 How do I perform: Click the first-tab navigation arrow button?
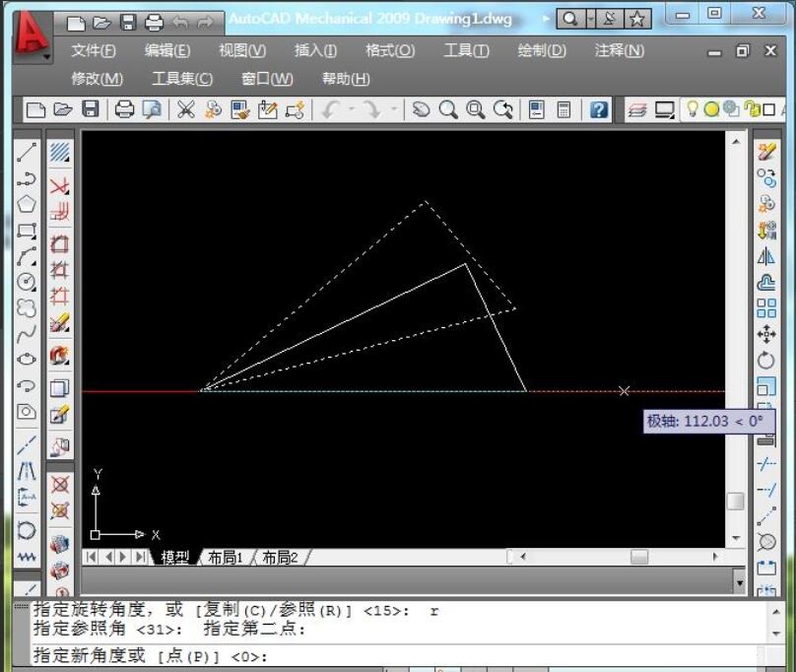point(89,557)
